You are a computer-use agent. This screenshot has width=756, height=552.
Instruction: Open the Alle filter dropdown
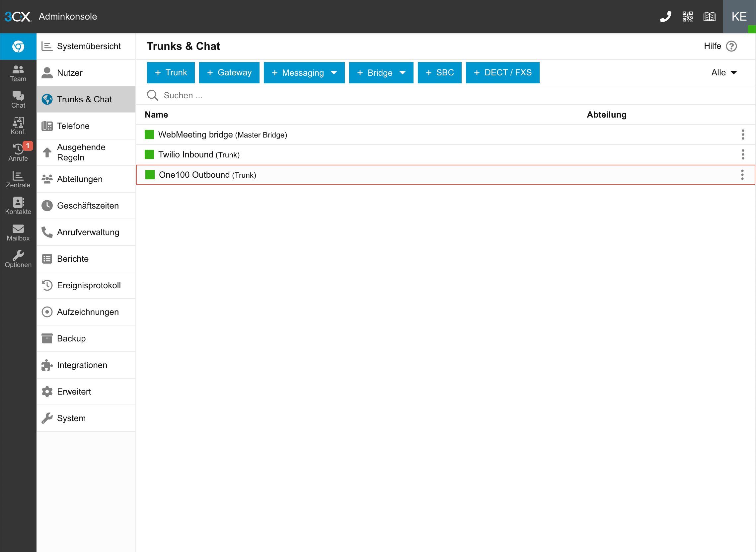pyautogui.click(x=723, y=72)
